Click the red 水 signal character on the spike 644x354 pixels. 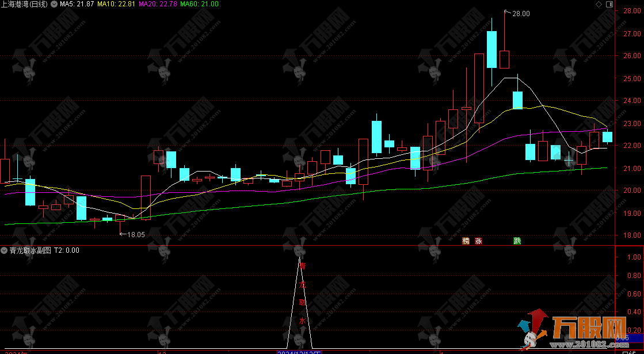302,321
